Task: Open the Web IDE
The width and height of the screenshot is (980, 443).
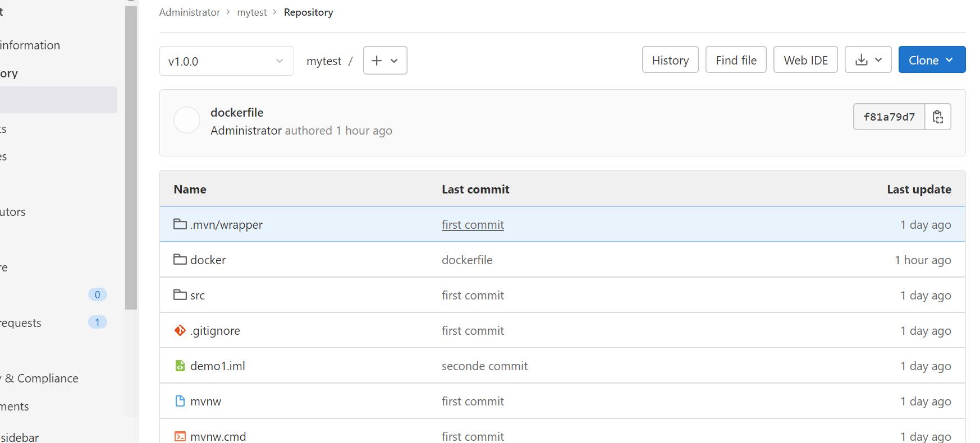Action: coord(805,60)
